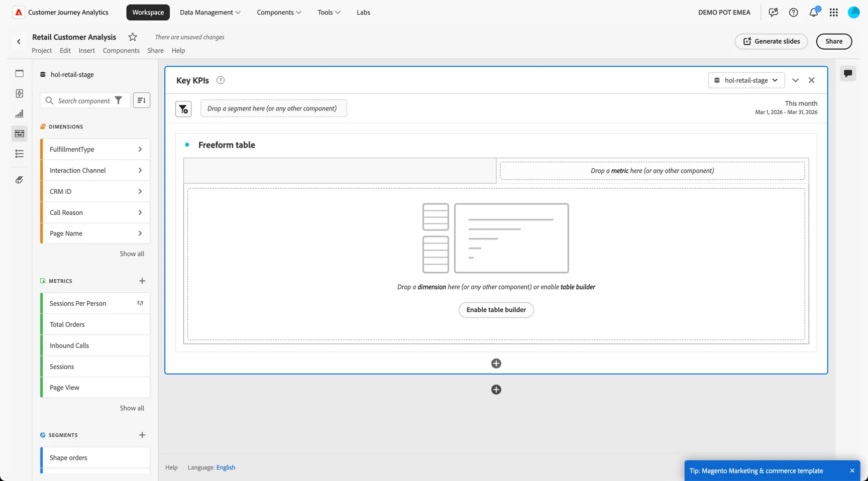This screenshot has height=481, width=868.
Task: Open the hol-retail-stage data view dropdown
Action: point(746,80)
